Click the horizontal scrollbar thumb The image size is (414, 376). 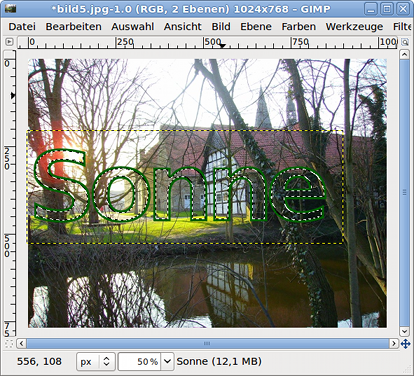pos(207,343)
